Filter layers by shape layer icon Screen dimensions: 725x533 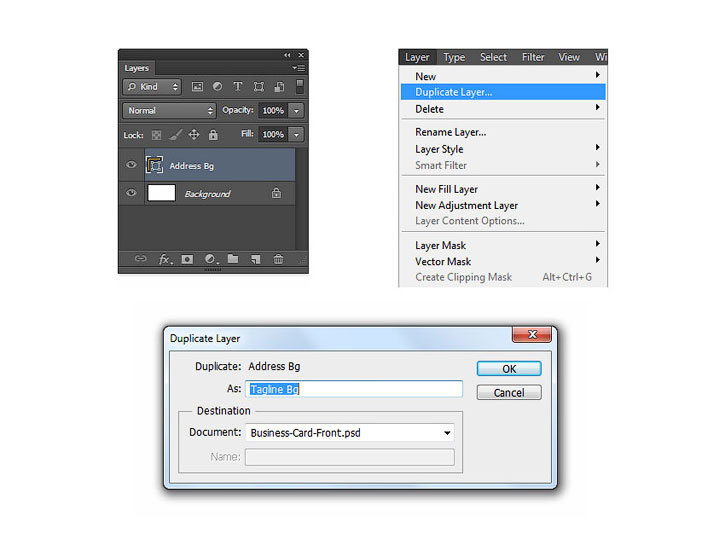259,86
